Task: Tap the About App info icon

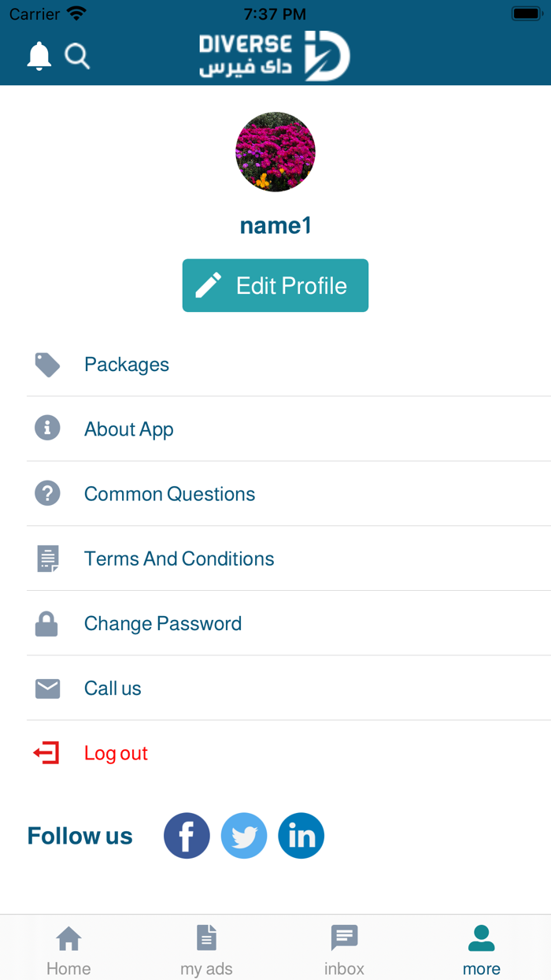Action: (x=47, y=429)
